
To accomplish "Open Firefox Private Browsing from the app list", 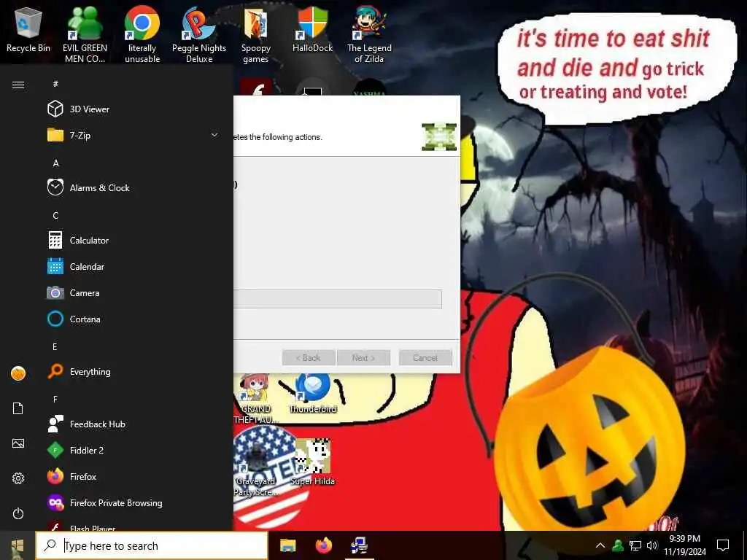I will [116, 503].
